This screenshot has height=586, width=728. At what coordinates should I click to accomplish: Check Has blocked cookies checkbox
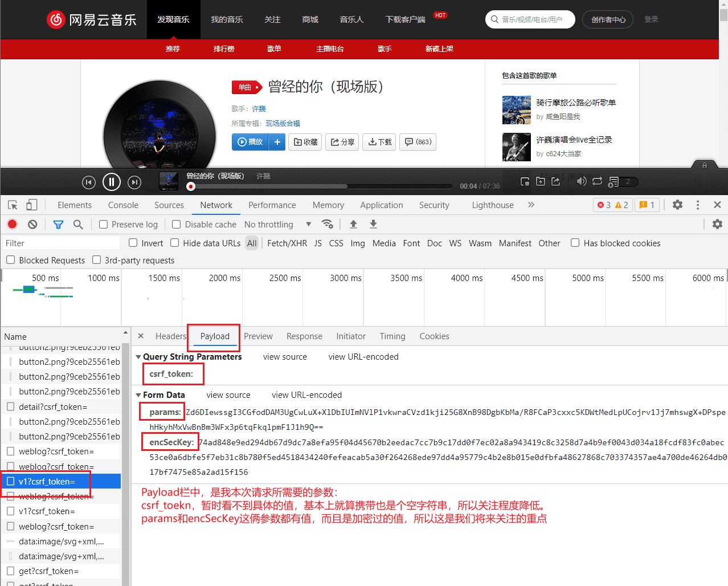point(575,243)
